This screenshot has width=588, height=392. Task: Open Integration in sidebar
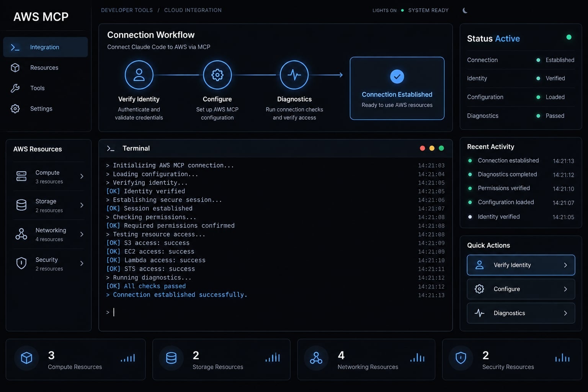tap(46, 47)
